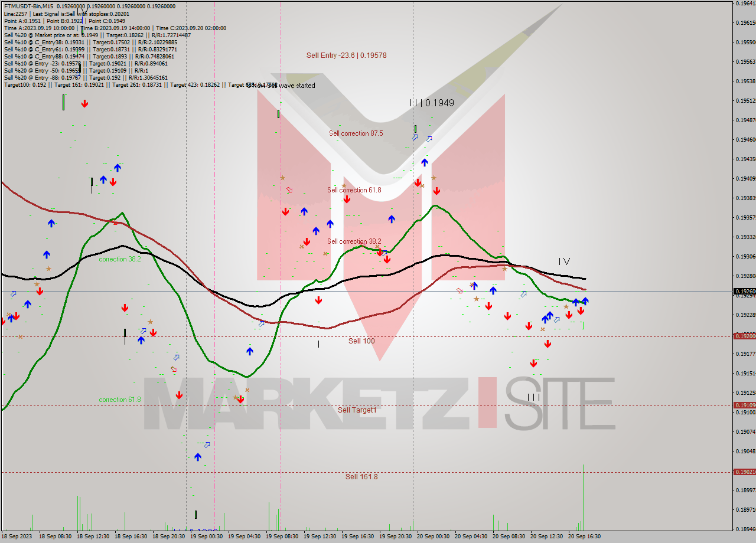Click the '20 Sep 12:30' time label
The height and width of the screenshot is (543, 756).
click(x=546, y=537)
